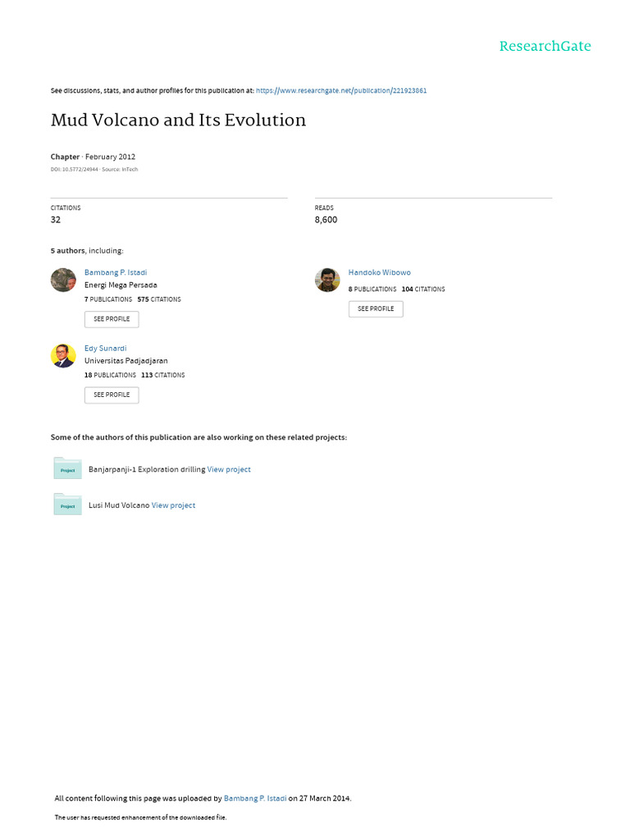Click Edy Sunardi's profile photo

[x=63, y=355]
